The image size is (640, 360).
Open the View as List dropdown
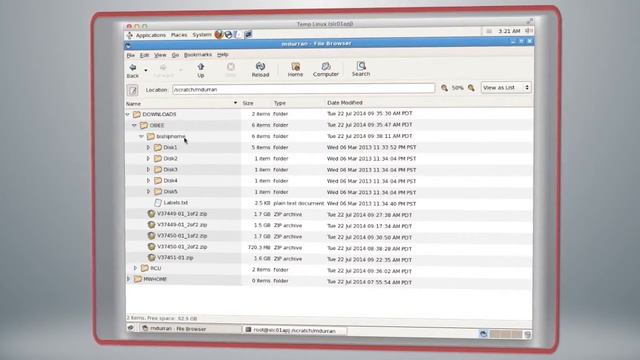click(506, 88)
